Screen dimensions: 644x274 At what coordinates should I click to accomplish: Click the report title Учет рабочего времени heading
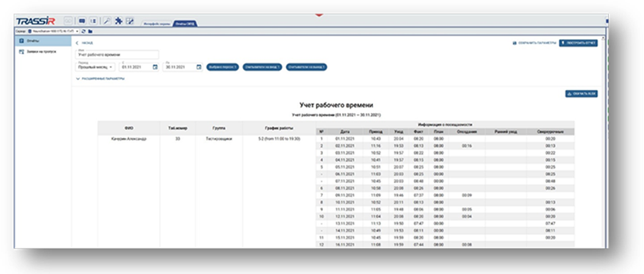click(336, 106)
